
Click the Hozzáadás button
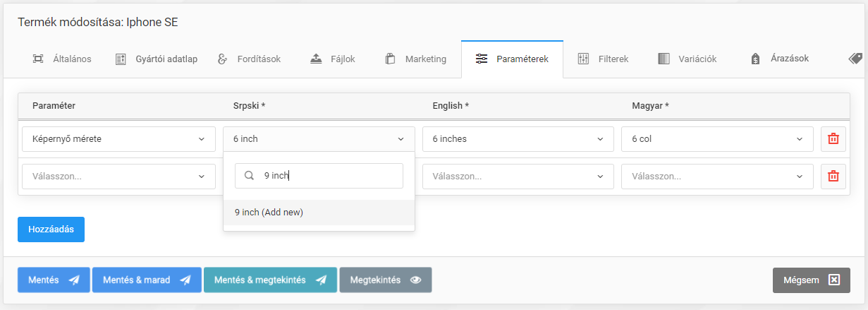tap(51, 229)
